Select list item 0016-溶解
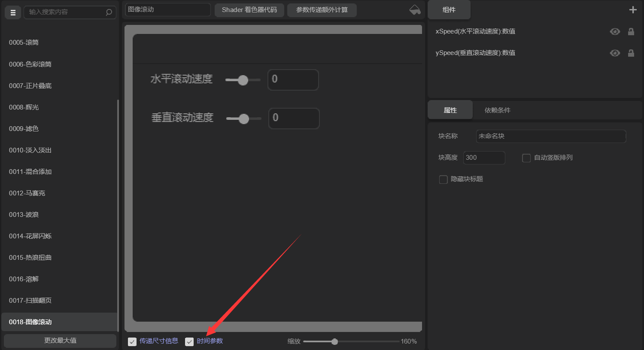Viewport: 644px width, 350px height. coord(59,279)
